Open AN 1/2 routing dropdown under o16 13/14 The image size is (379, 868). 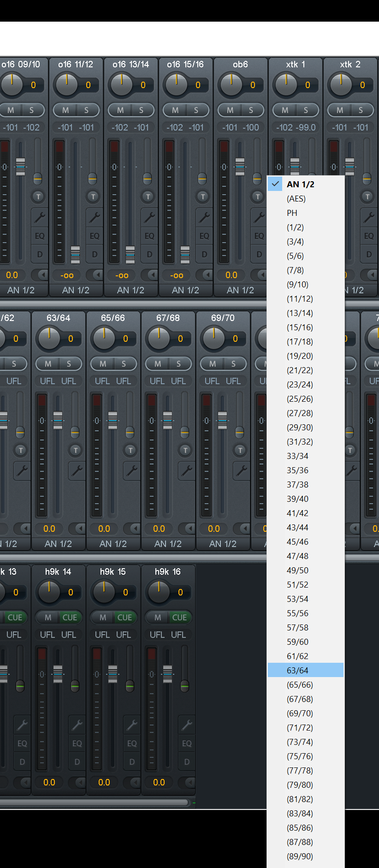tap(131, 290)
